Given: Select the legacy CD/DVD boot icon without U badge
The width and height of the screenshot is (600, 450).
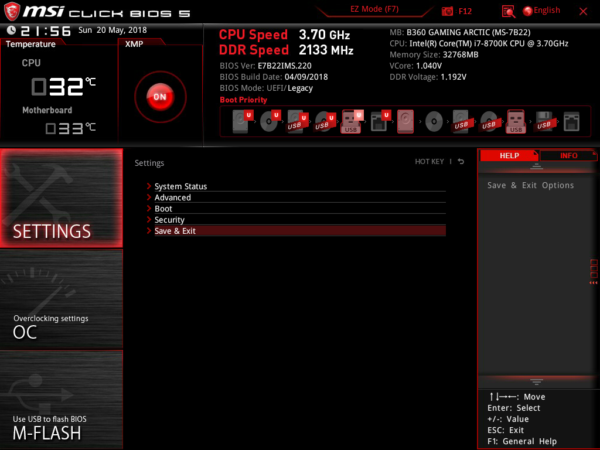Looking at the screenshot, I should click(434, 122).
